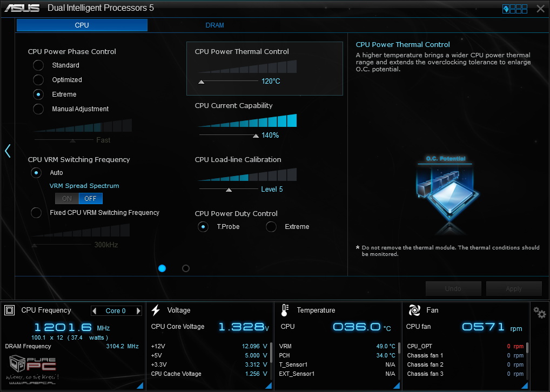Click CPU Core Voltage 1.328 reading
The height and width of the screenshot is (392, 550).
244,327
